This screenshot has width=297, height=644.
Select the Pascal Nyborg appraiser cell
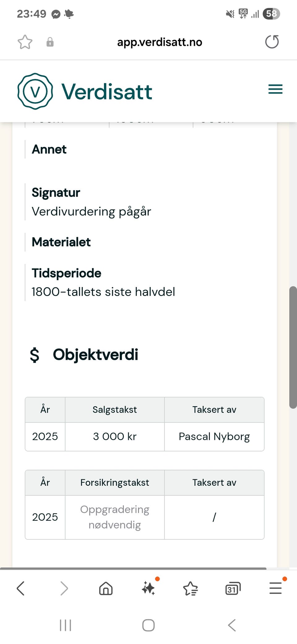tap(214, 437)
